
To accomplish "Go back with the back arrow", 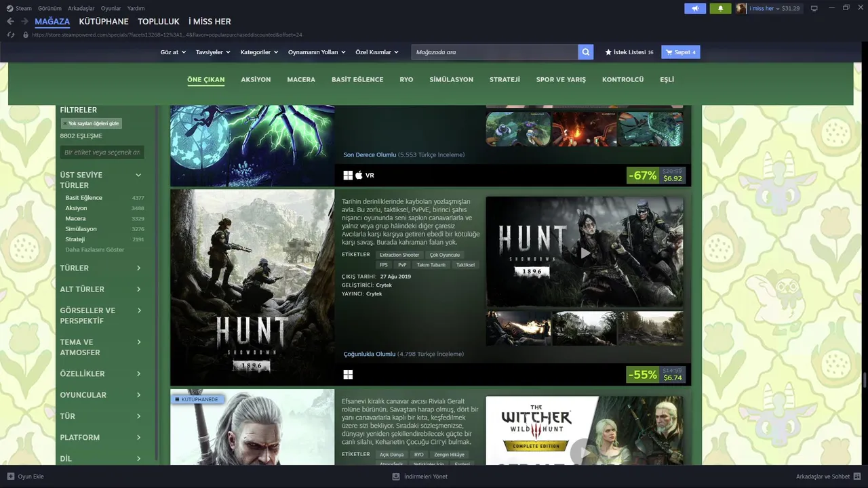I will coord(10,22).
